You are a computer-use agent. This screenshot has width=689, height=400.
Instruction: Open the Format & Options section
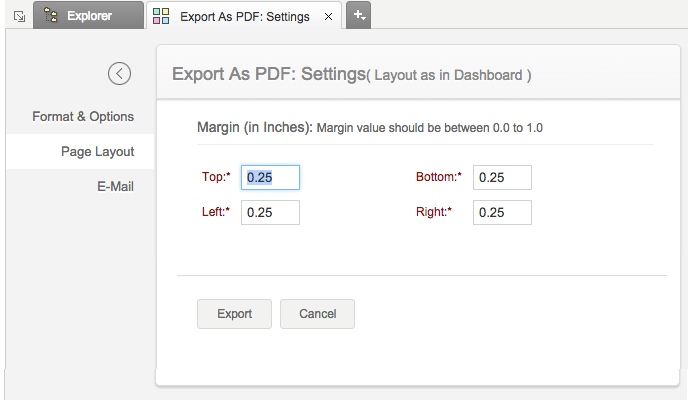click(83, 116)
